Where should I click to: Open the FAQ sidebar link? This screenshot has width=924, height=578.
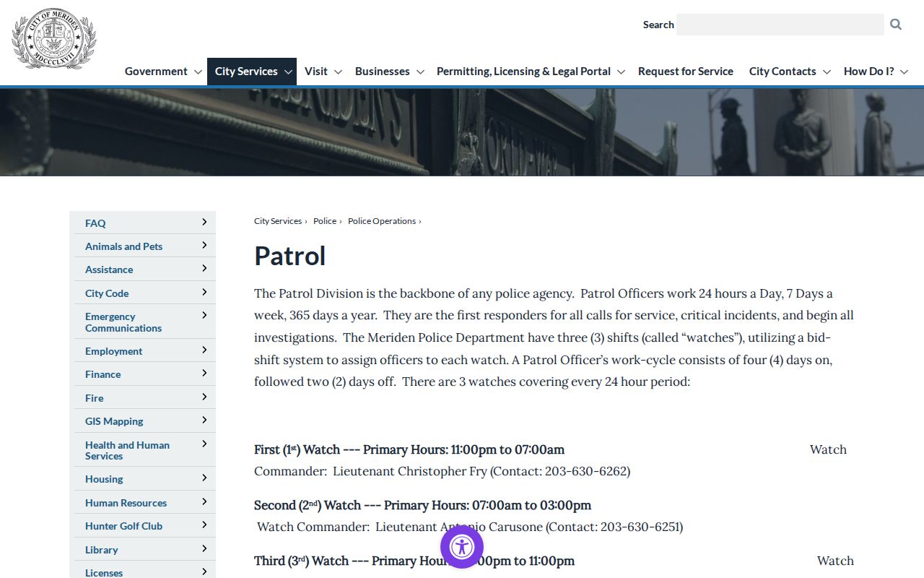95,223
